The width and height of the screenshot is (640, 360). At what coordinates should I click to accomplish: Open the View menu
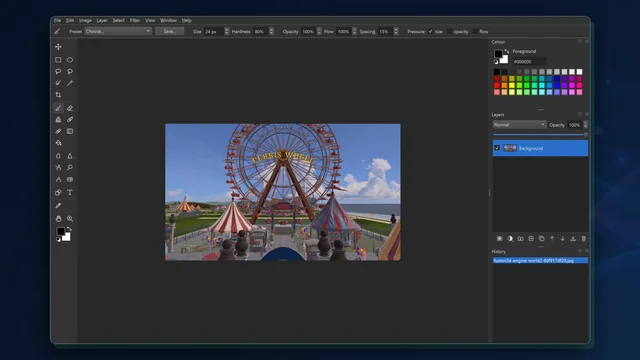[x=150, y=20]
